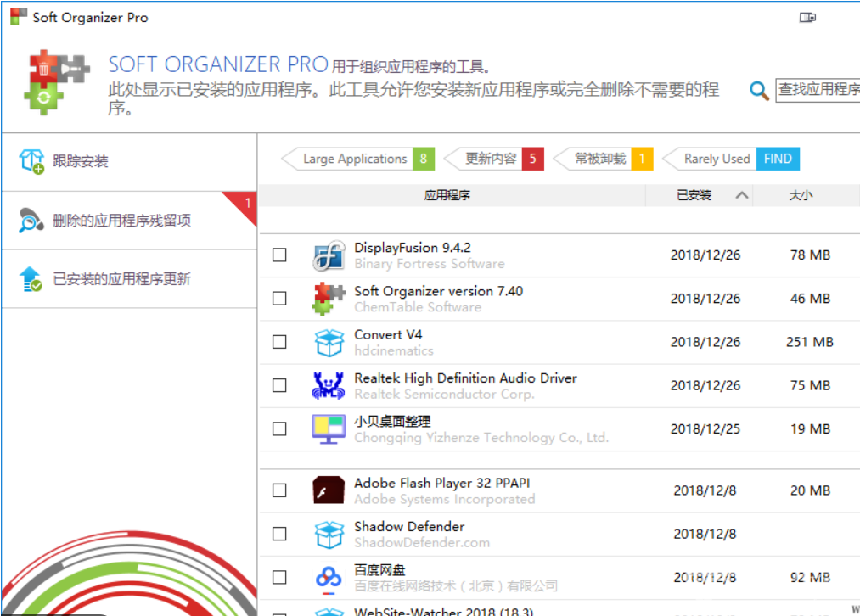The height and width of the screenshot is (616, 860).
Task: Click the hdcinematics publisher text
Action: pyautogui.click(x=394, y=350)
